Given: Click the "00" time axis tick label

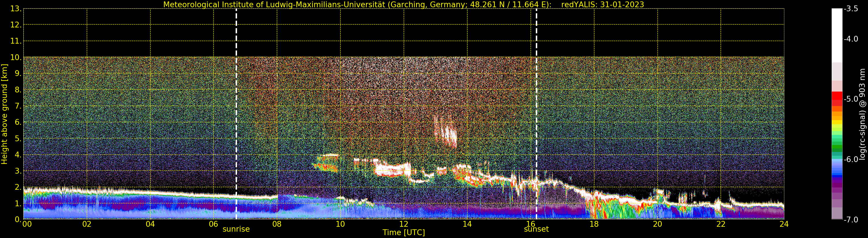Looking at the screenshot, I should (27, 224).
